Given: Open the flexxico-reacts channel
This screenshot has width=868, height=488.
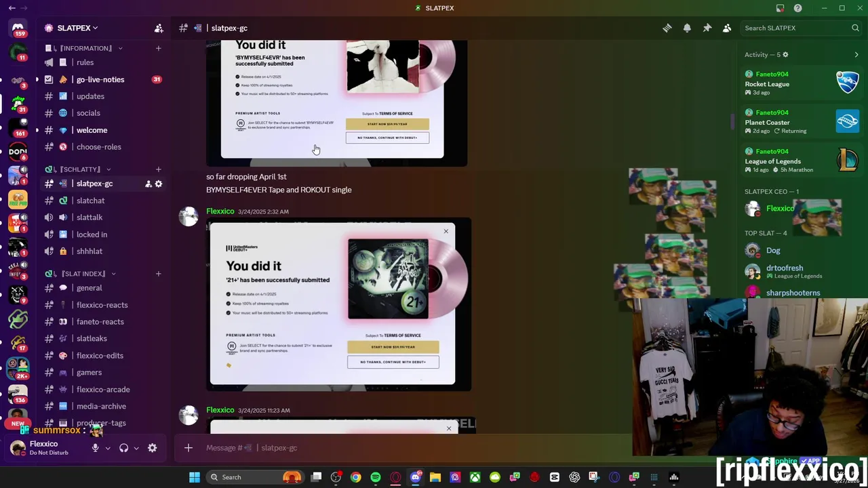Looking at the screenshot, I should click(103, 305).
